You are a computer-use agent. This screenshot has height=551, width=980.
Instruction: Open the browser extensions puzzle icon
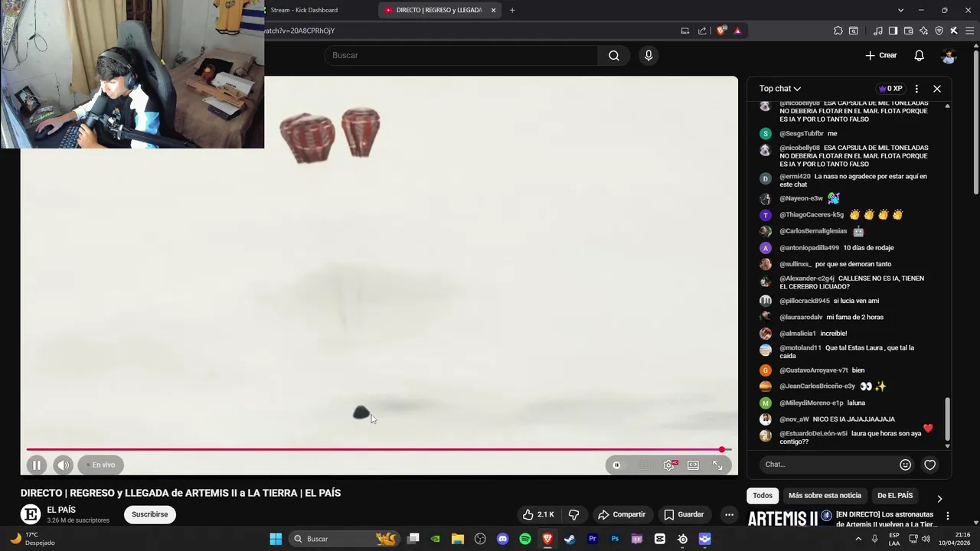(x=838, y=31)
